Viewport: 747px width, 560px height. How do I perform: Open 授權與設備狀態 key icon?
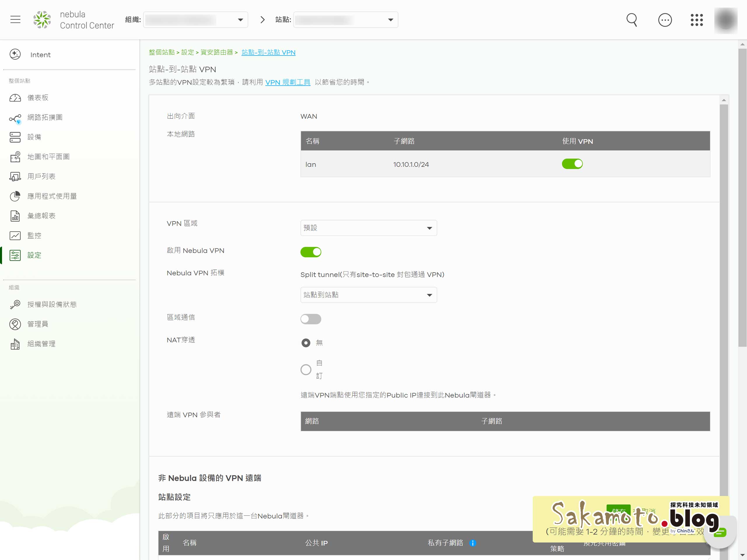coord(15,304)
